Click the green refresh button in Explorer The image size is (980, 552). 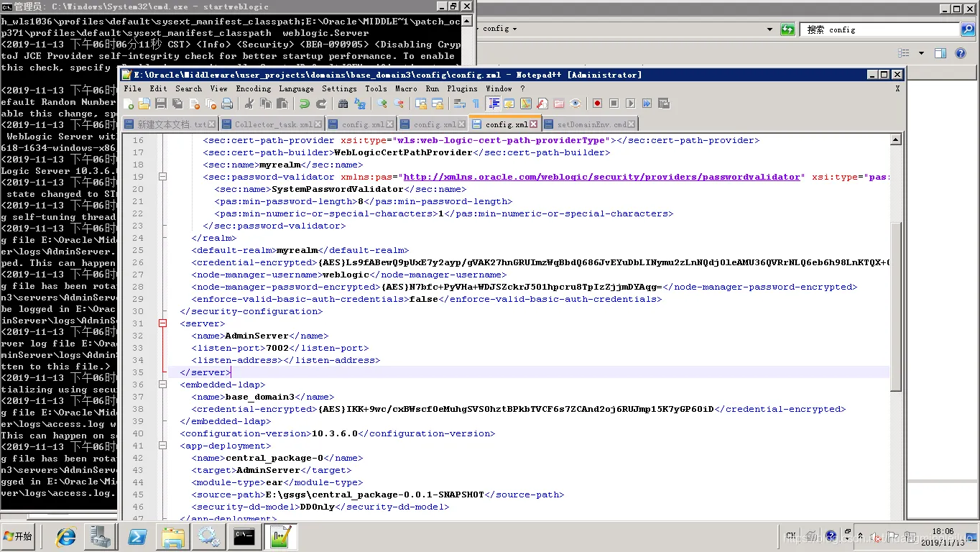point(788,29)
